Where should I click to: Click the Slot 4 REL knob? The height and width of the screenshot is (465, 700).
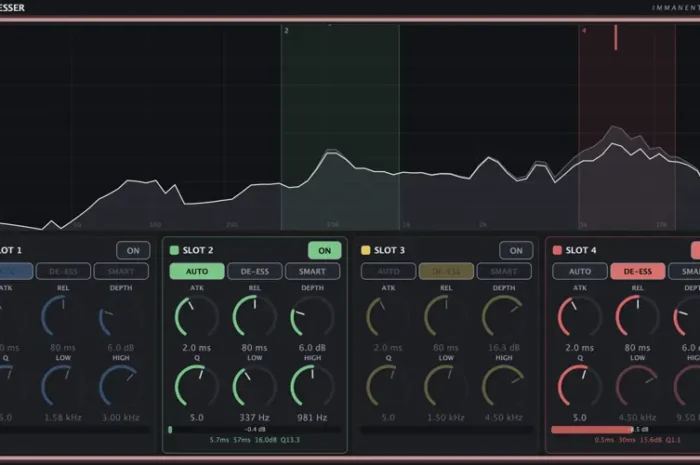[x=638, y=317]
